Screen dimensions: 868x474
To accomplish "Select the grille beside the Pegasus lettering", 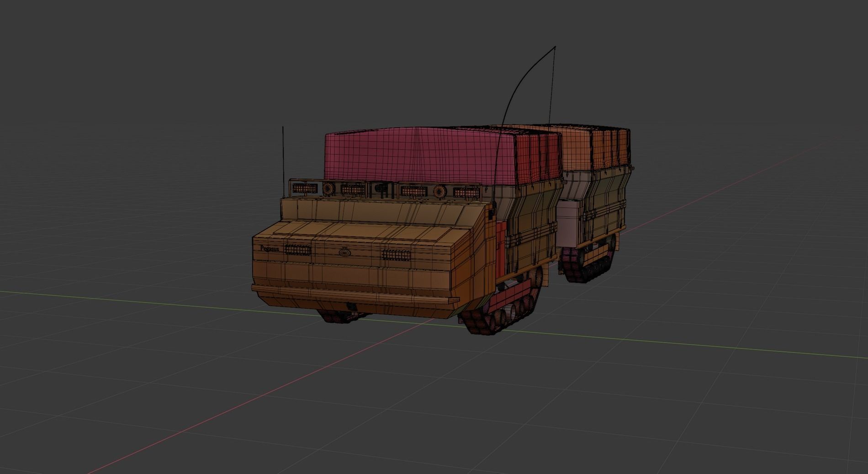I will 297,250.
